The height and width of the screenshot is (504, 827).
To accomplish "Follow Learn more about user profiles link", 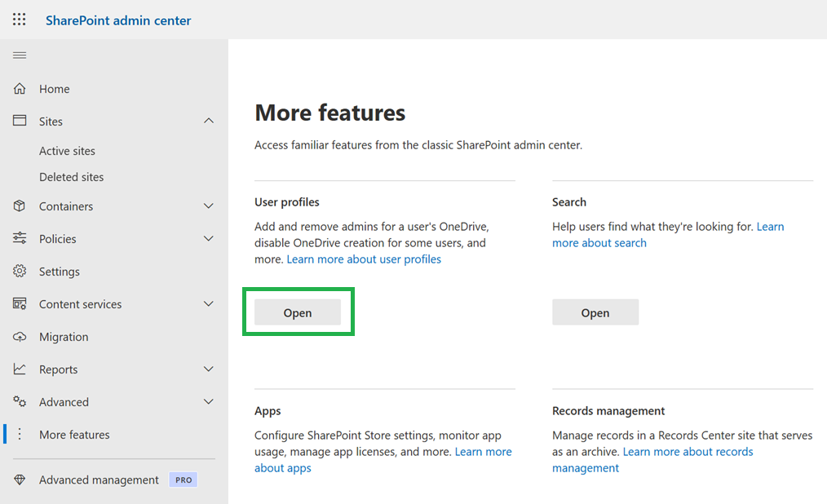I will coord(364,259).
